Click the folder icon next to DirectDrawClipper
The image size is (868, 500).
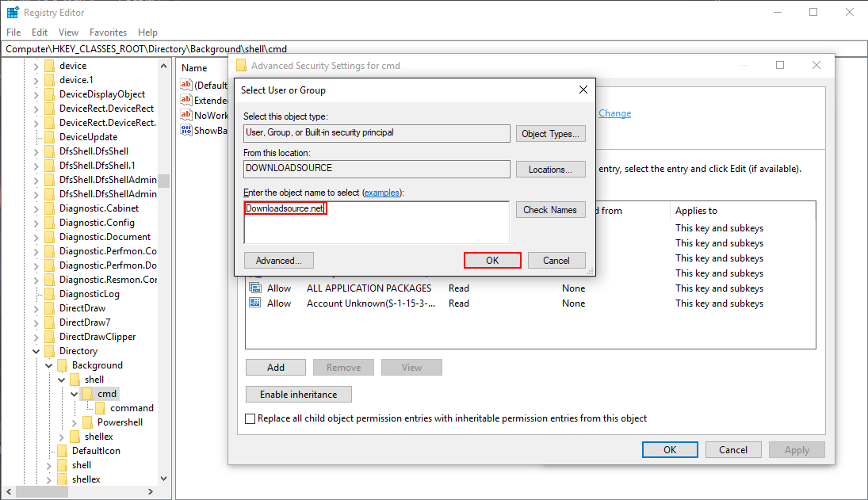(49, 336)
